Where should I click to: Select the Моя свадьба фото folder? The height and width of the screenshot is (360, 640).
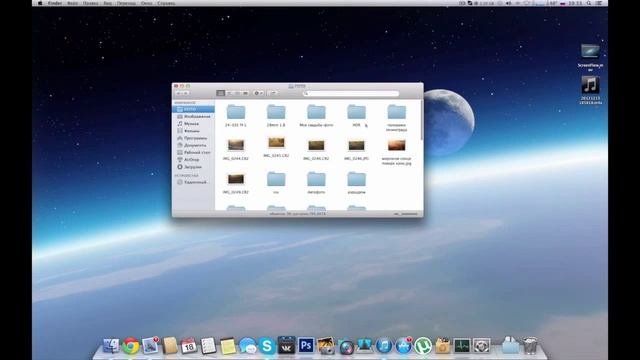click(316, 112)
